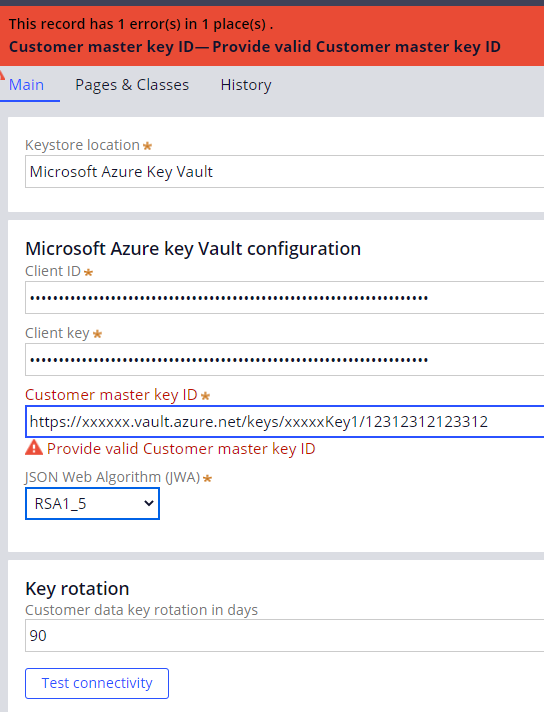This screenshot has height=712, width=544.
Task: Click the Test connectivity button
Action: click(97, 683)
